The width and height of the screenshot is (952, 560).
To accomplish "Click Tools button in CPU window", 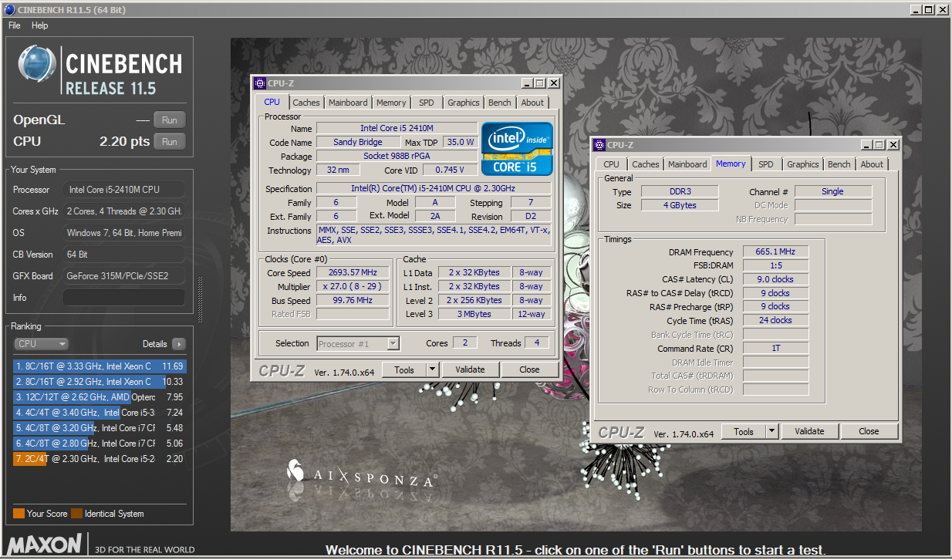I will tap(404, 369).
